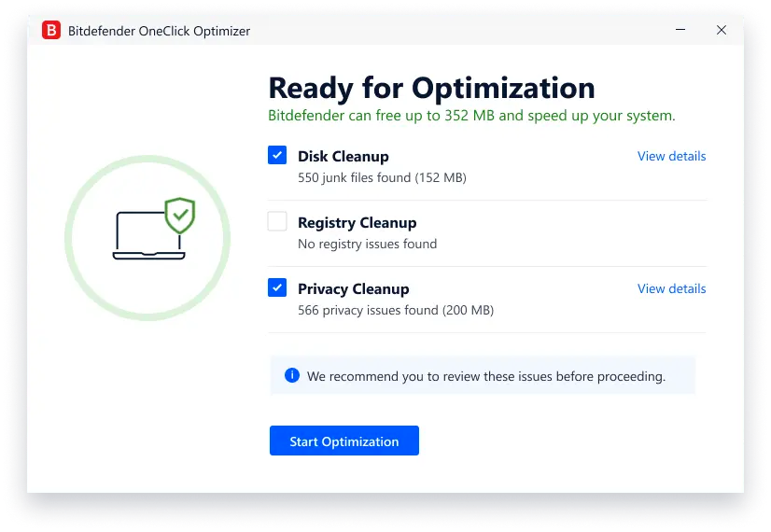This screenshot has width=771, height=532.
Task: Uncheck the Privacy Cleanup checkbox
Action: coord(277,287)
